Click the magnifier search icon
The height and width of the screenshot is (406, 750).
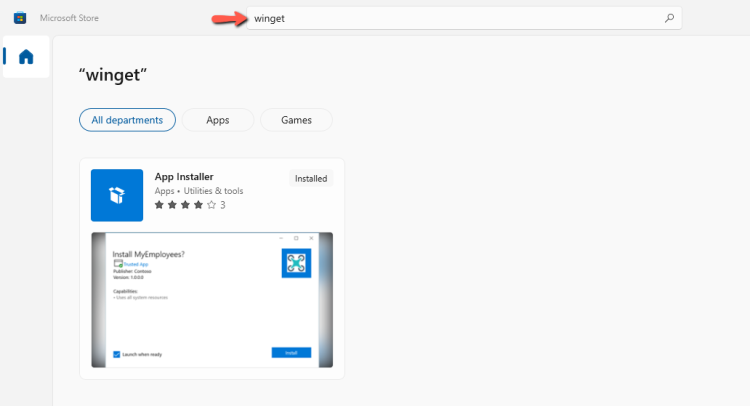669,18
